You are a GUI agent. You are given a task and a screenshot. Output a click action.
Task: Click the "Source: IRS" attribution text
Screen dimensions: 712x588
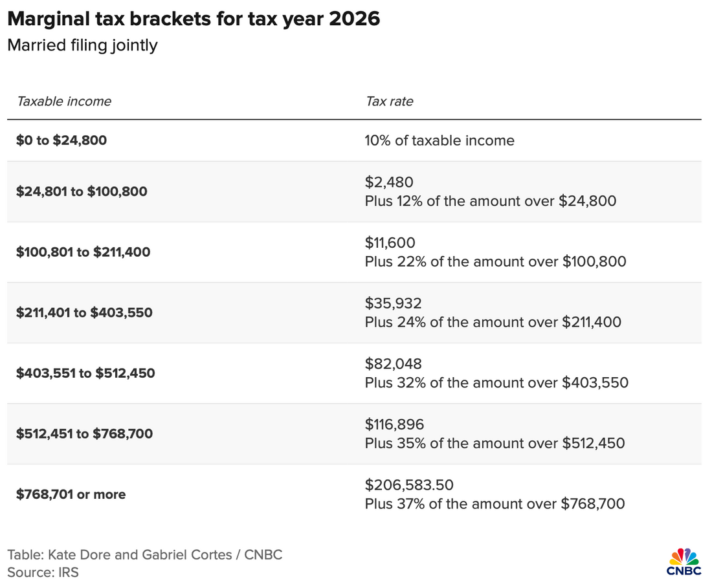pos(43,572)
